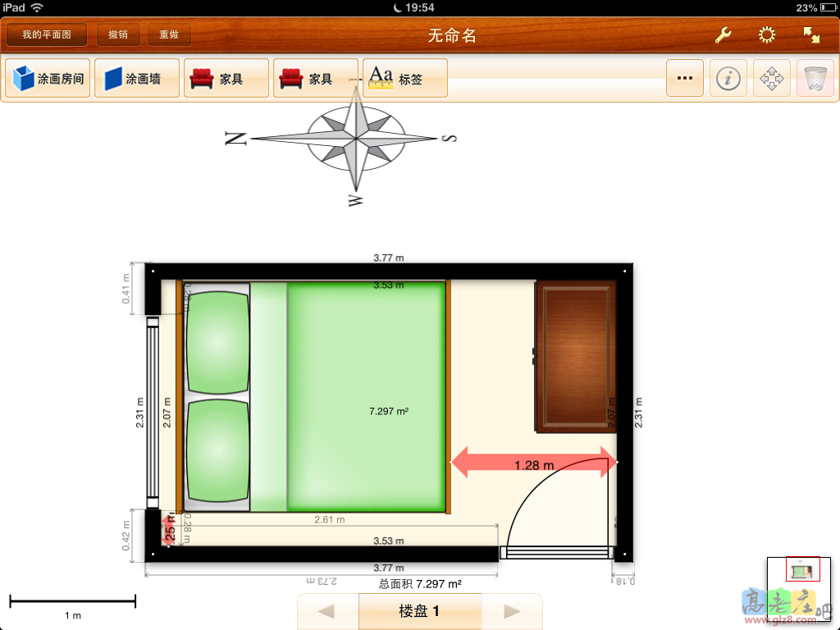Screen dimensions: 840x630
Task: Tap the info icon button
Action: [728, 79]
